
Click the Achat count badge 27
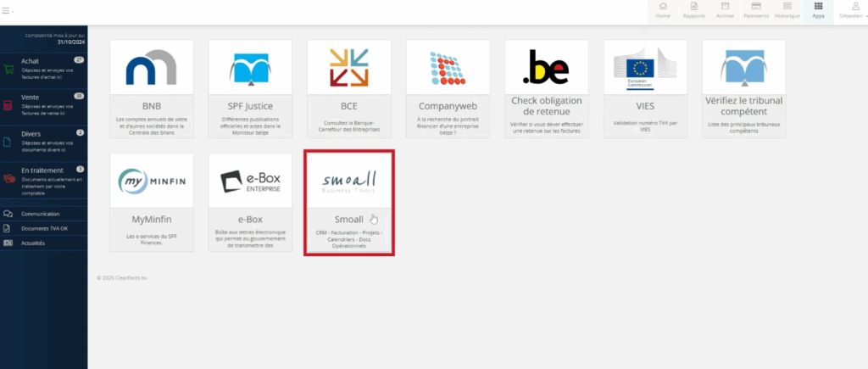point(79,60)
